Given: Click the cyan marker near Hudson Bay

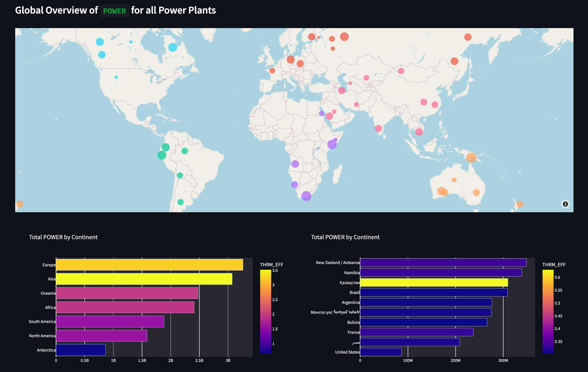Looking at the screenshot, I should [x=172, y=47].
